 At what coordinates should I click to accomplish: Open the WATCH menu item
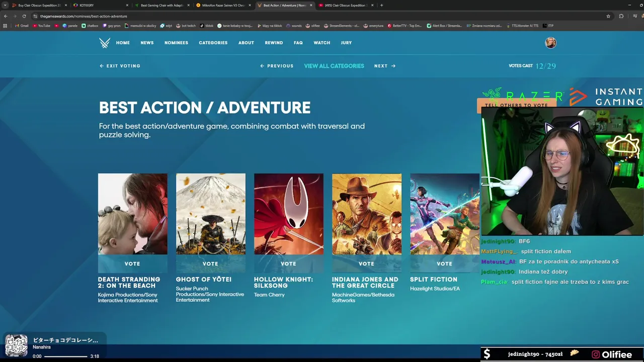[321, 43]
